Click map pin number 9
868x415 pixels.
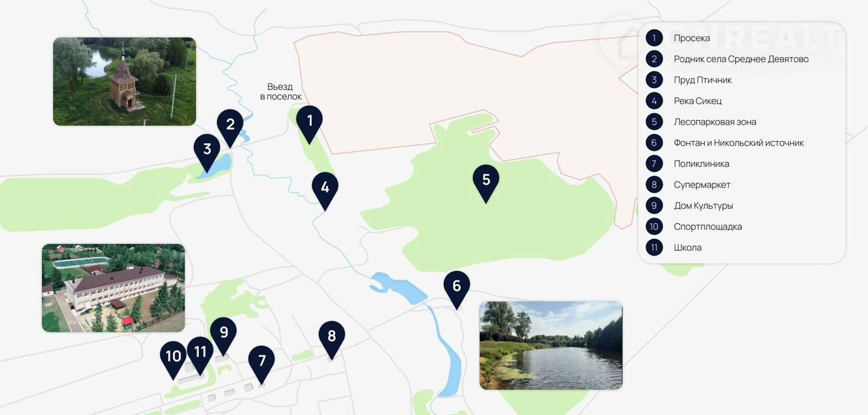223,336
